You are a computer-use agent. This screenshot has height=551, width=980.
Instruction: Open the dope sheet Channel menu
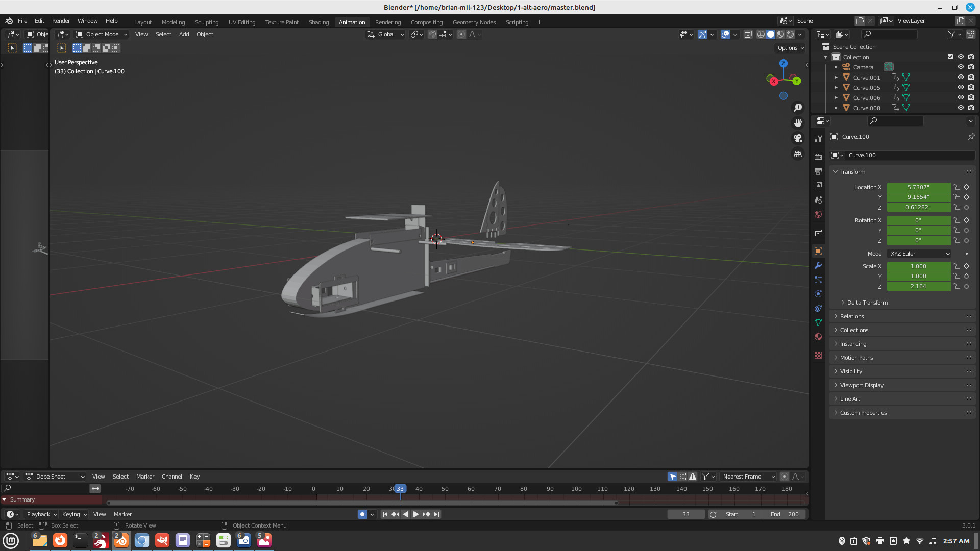tap(171, 477)
